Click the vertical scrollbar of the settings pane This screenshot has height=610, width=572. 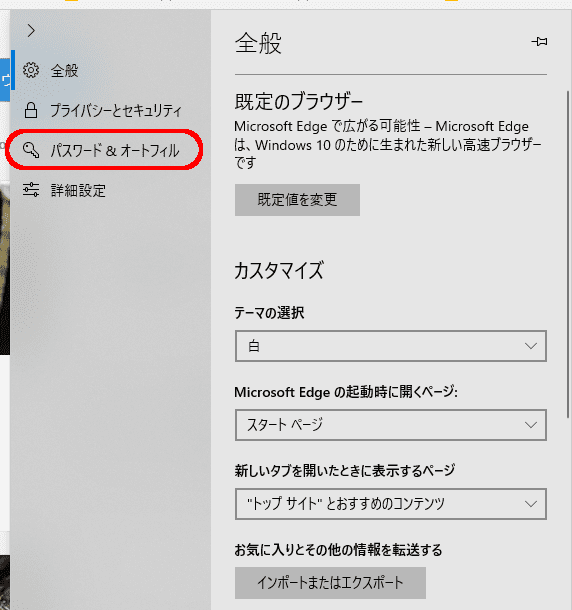point(568,254)
